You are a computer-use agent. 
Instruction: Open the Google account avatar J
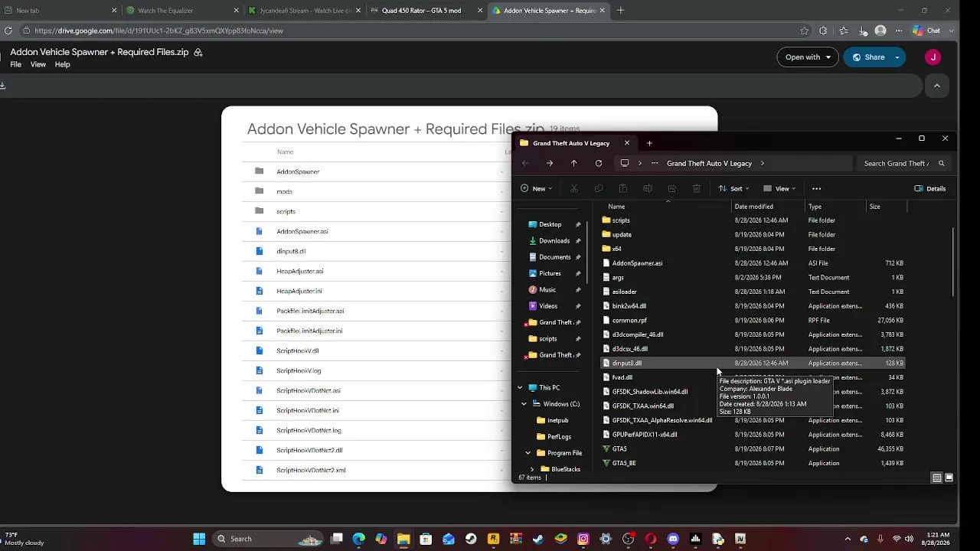[933, 57]
